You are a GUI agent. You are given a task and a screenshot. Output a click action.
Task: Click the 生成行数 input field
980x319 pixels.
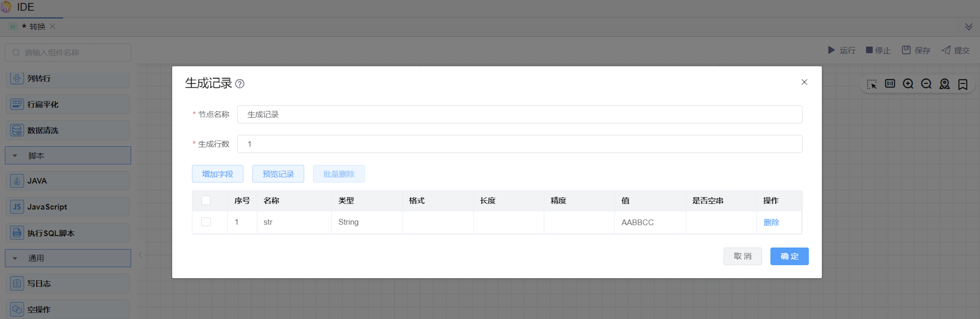[519, 144]
